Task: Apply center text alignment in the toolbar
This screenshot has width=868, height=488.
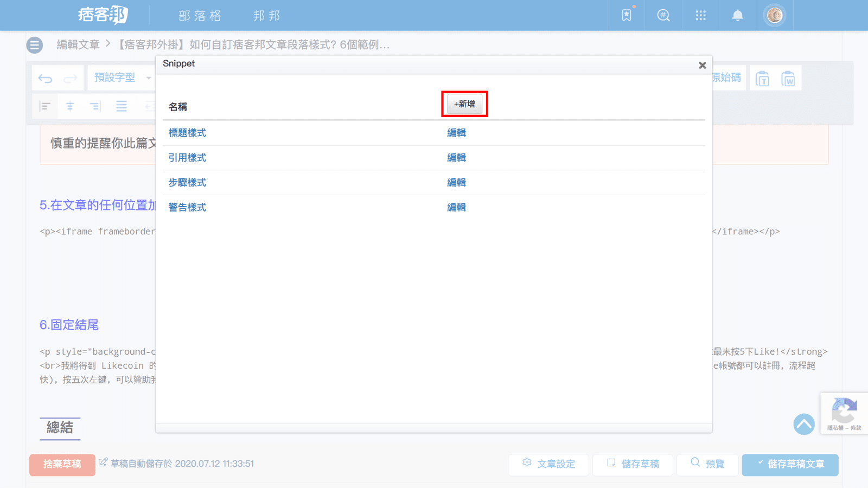Action: pos(70,106)
